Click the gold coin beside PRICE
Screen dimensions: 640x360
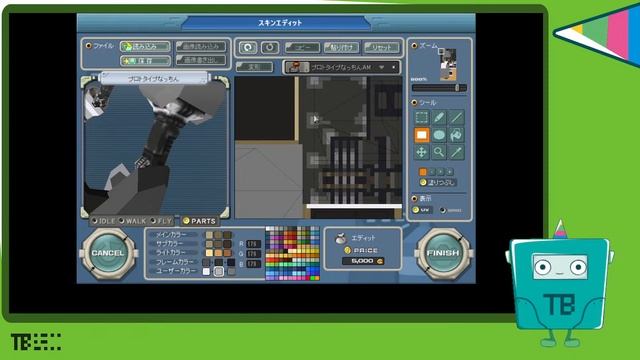pyautogui.click(x=348, y=250)
